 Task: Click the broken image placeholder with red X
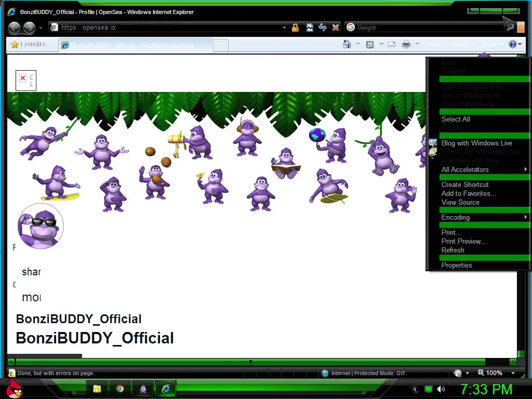26,81
